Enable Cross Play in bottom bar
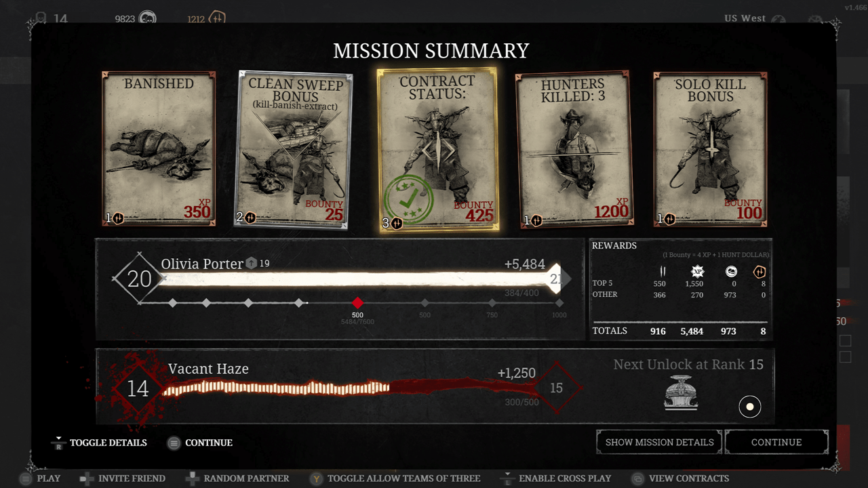The height and width of the screenshot is (488, 868). pos(556,479)
